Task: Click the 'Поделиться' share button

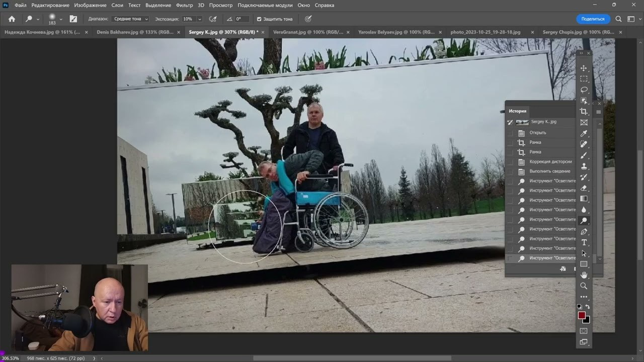Action: 593,19
